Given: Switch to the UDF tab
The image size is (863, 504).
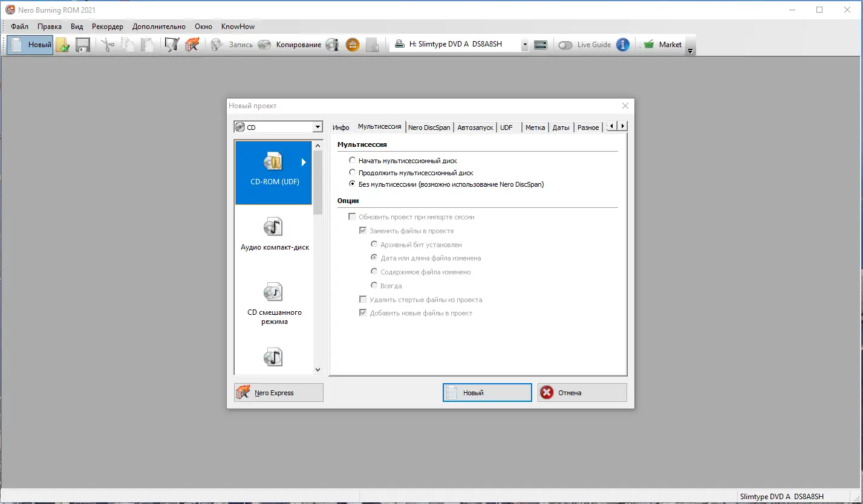Looking at the screenshot, I should (x=507, y=127).
